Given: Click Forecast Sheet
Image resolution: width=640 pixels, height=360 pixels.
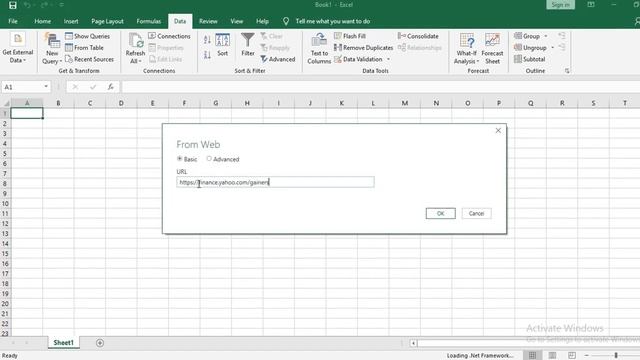Looking at the screenshot, I should pos(492,49).
